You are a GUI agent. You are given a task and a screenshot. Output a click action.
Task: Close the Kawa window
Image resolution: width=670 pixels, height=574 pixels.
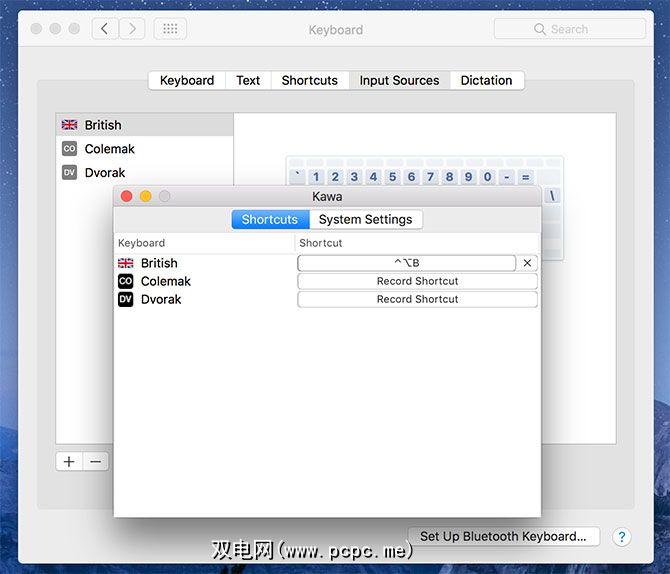pos(126,196)
